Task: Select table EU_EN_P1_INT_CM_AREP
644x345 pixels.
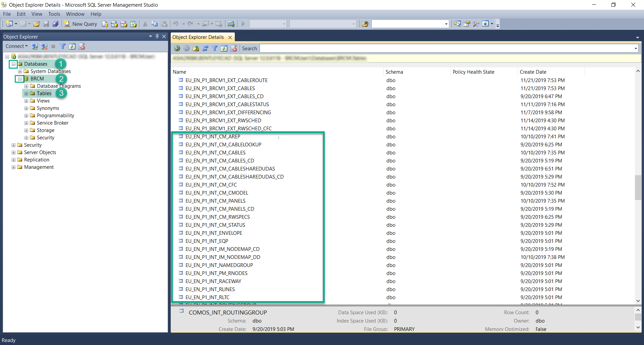Action: tap(213, 137)
